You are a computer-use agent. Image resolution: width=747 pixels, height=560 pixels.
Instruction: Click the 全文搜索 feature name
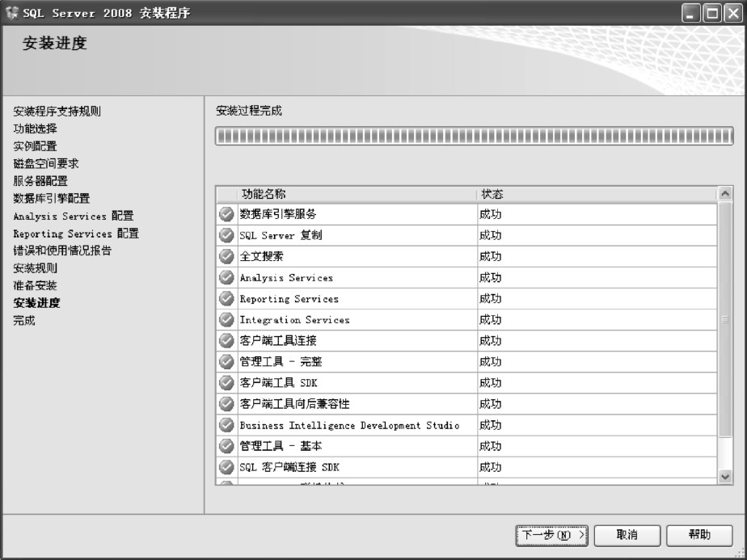click(x=262, y=256)
